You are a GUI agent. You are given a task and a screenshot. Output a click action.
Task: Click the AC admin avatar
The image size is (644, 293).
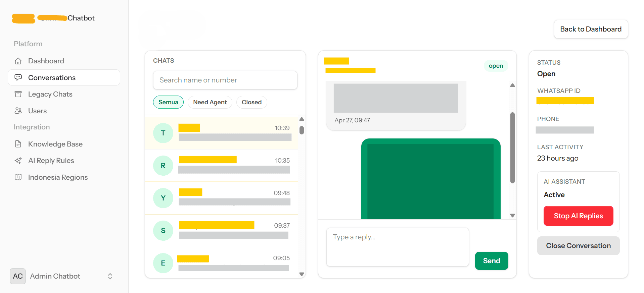tap(18, 276)
